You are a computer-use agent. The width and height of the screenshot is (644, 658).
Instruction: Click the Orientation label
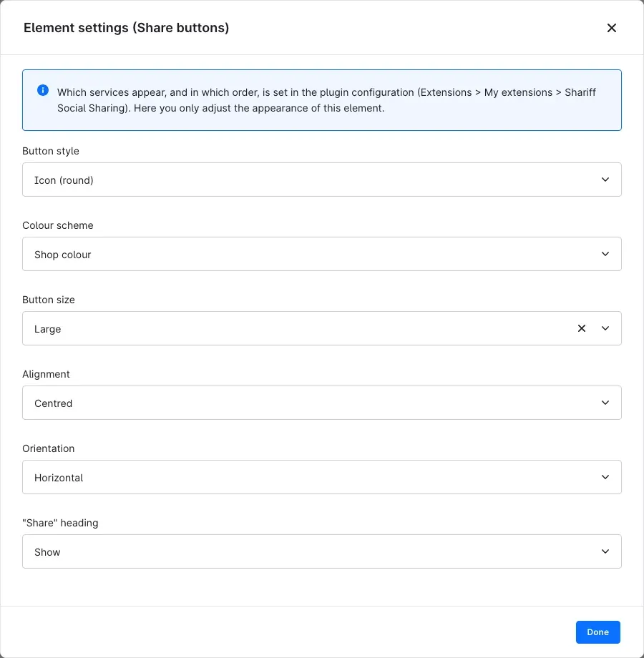pyautogui.click(x=49, y=448)
